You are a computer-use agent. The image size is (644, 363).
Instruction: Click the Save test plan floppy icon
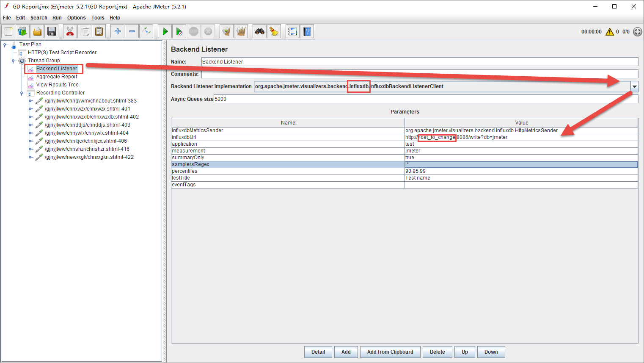(52, 31)
